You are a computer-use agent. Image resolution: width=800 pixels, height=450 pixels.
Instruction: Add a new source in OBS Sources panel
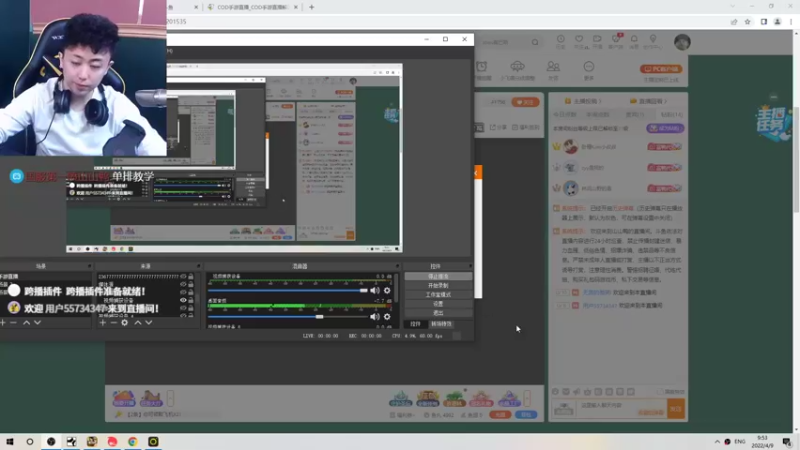(103, 322)
